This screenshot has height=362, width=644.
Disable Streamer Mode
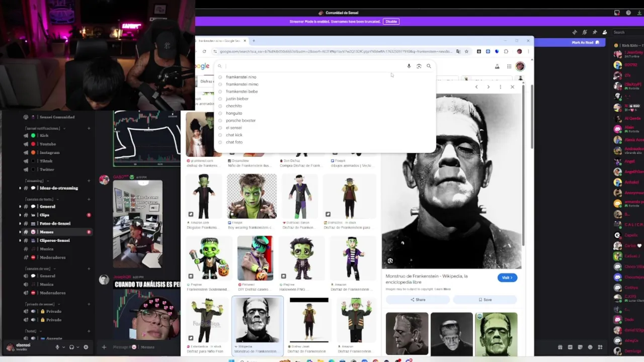point(391,22)
